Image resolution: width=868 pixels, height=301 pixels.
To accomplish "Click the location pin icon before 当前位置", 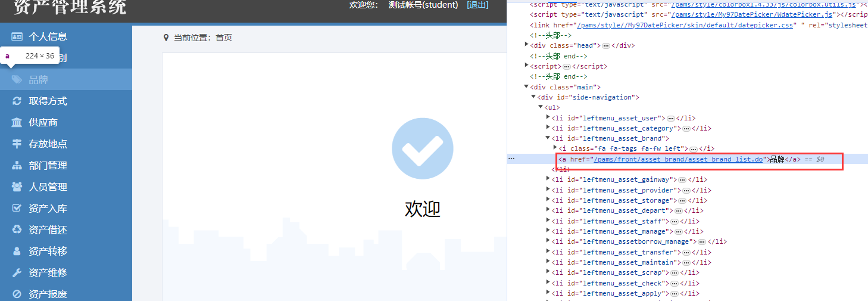I will (x=166, y=38).
